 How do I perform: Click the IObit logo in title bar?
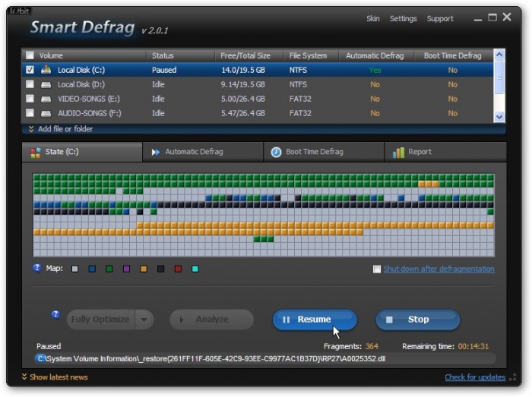click(x=20, y=11)
